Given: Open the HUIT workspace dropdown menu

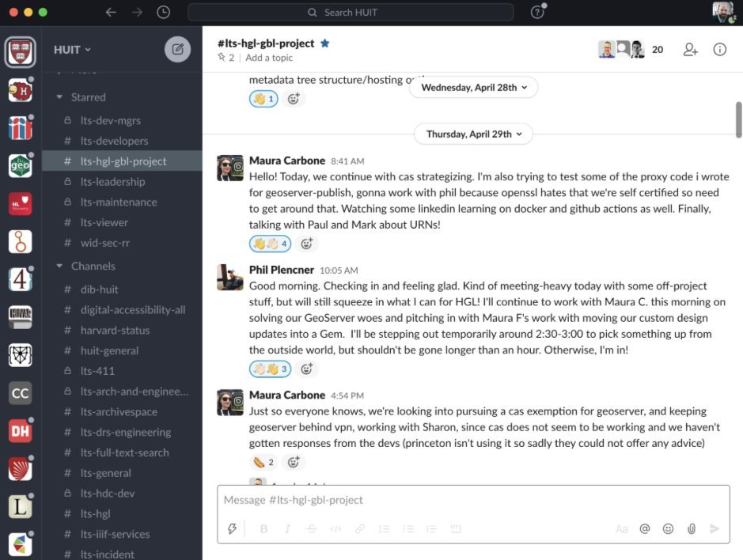Looking at the screenshot, I should coord(72,50).
